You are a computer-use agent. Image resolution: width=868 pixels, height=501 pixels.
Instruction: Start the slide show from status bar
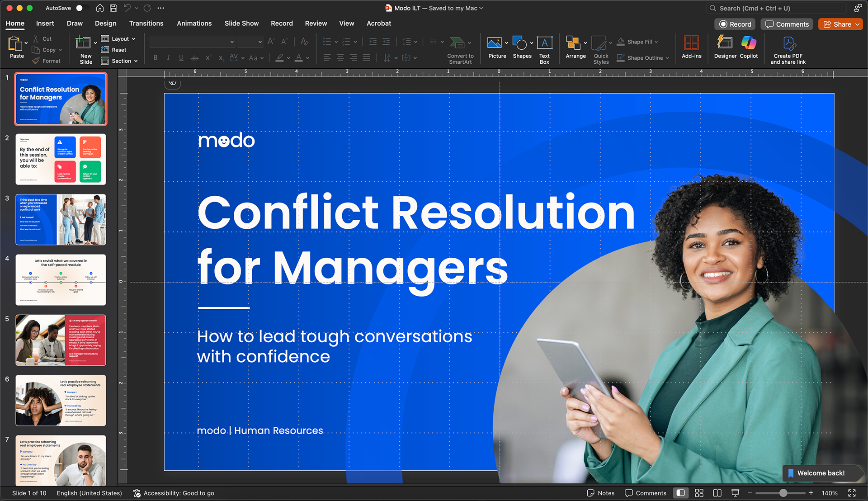point(736,493)
